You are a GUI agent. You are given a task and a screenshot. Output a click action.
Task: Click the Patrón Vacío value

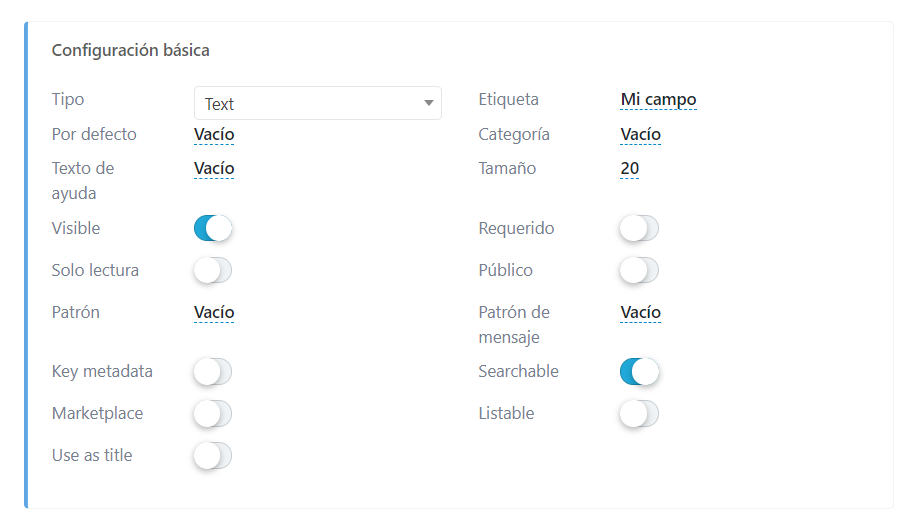click(214, 313)
